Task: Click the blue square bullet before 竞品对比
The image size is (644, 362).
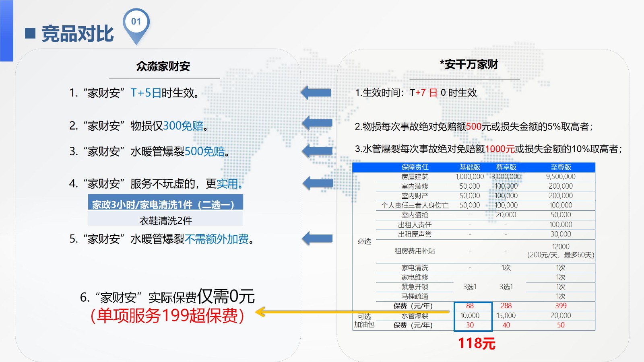Action: 30,33
